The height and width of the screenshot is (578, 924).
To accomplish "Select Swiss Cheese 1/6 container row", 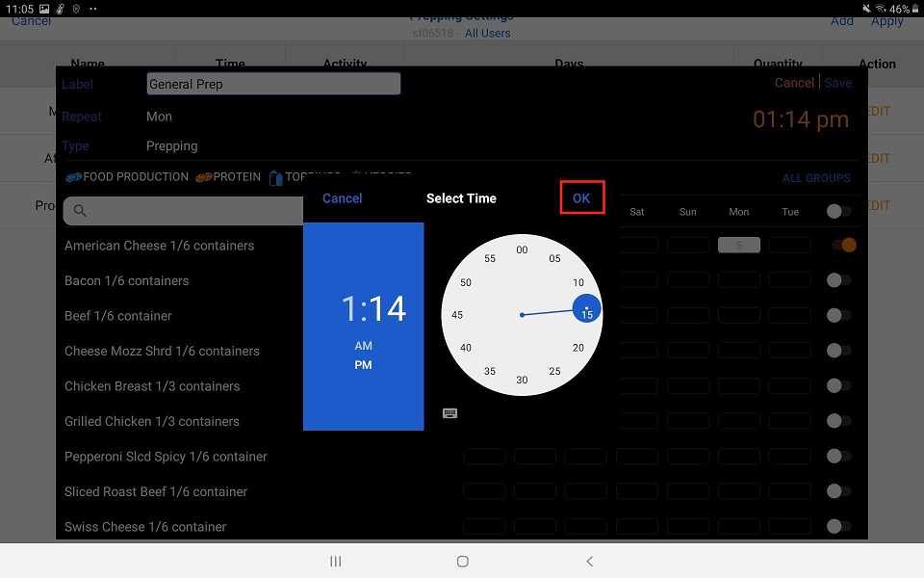I will pyautogui.click(x=145, y=527).
